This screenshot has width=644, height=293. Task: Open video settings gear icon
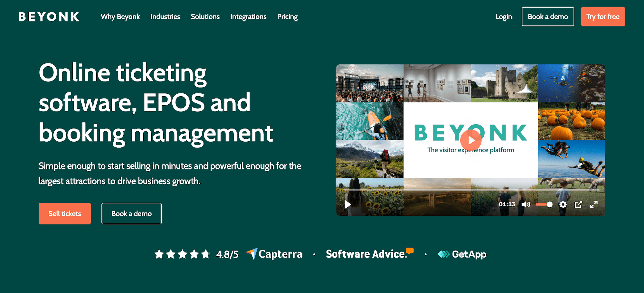[x=563, y=204]
